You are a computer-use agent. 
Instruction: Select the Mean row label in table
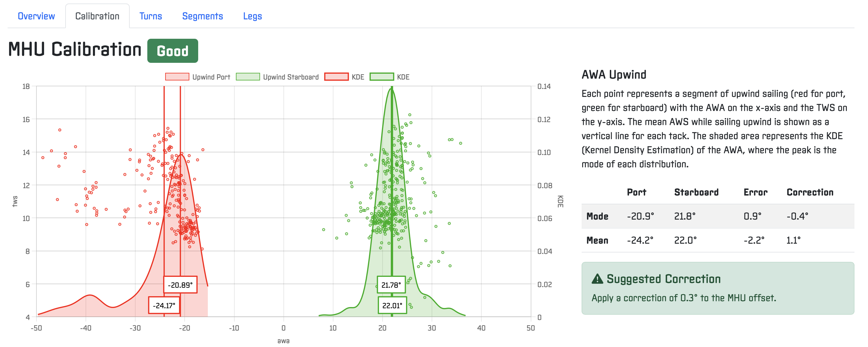(597, 240)
